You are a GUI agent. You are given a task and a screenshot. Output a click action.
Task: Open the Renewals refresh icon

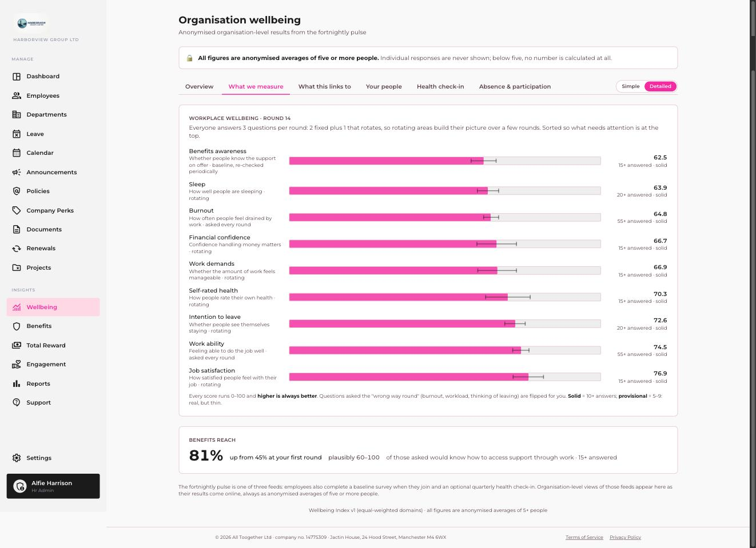(17, 249)
